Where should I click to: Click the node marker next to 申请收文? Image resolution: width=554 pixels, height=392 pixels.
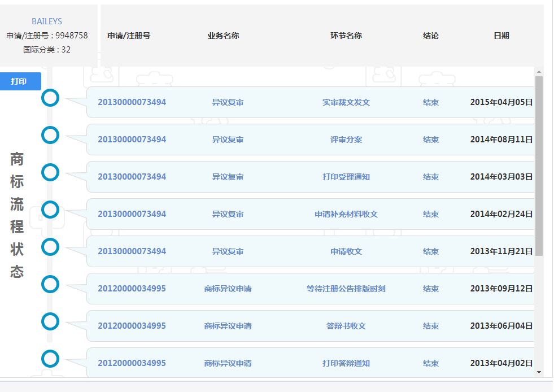pyautogui.click(x=50, y=247)
